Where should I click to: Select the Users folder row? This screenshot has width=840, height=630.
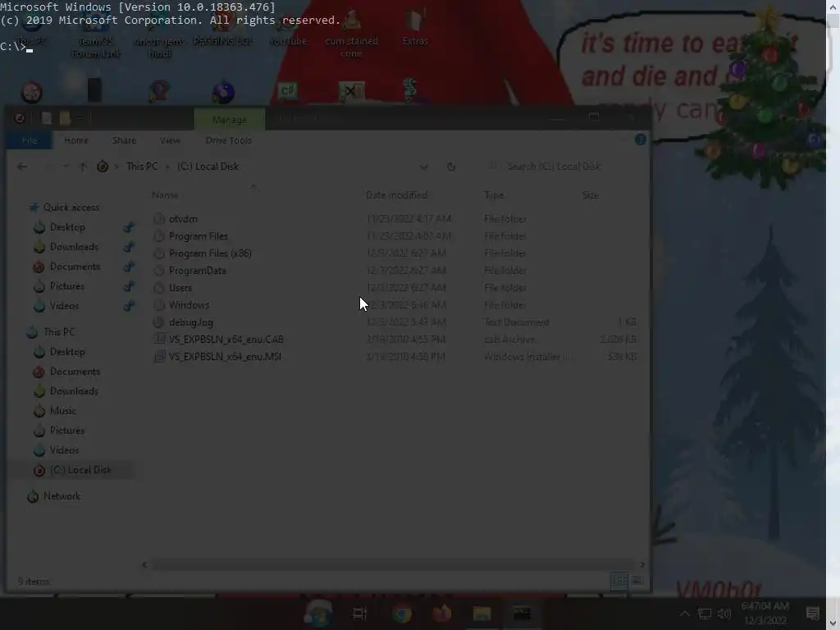(x=395, y=288)
